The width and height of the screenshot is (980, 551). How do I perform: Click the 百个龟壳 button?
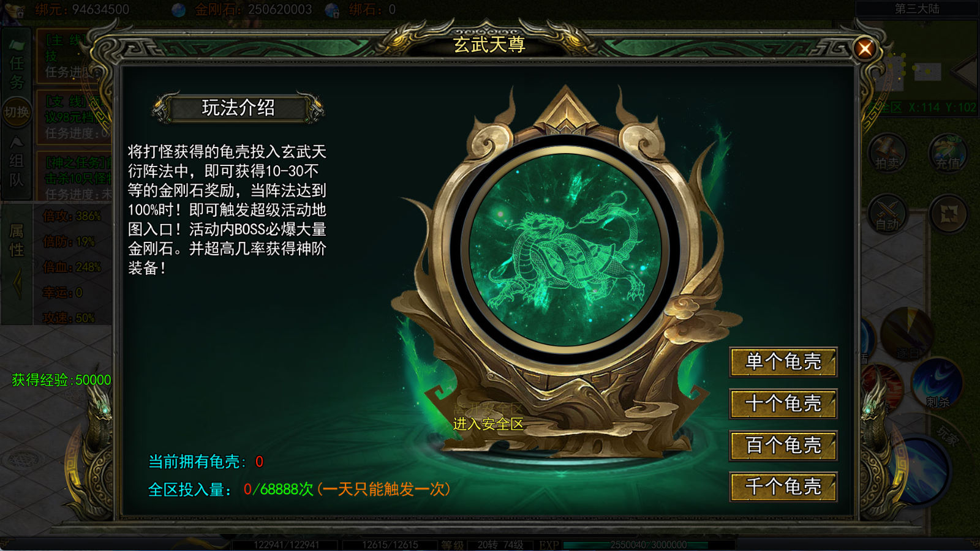783,445
